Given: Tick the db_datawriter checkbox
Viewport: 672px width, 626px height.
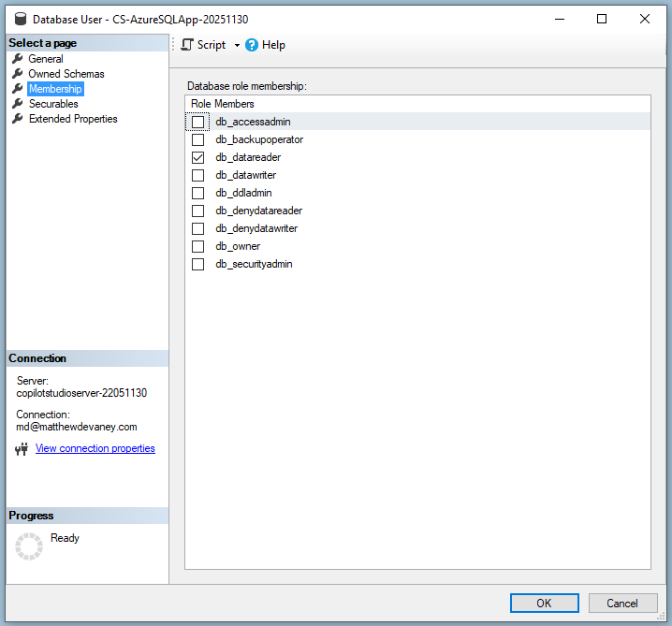Looking at the screenshot, I should pos(197,175).
